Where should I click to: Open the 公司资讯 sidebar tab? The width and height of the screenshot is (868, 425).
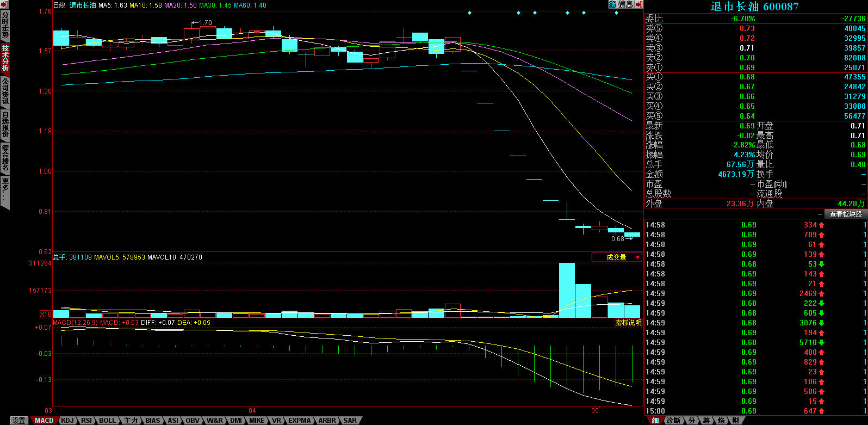[5, 91]
